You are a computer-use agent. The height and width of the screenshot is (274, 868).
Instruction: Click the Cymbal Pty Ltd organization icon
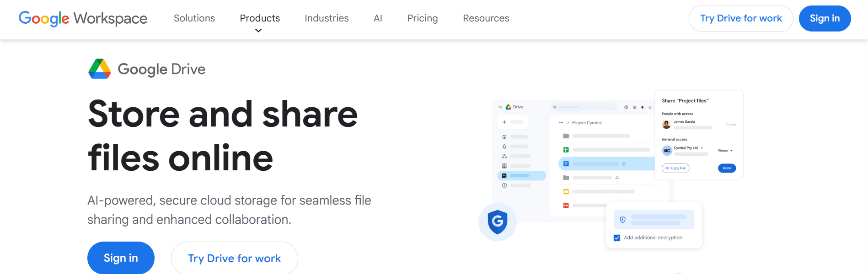coord(667,150)
